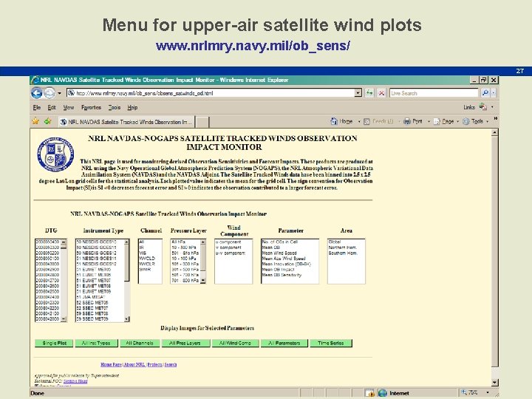Open the About NRL footer link
532x399 pixels.
(x=134, y=364)
